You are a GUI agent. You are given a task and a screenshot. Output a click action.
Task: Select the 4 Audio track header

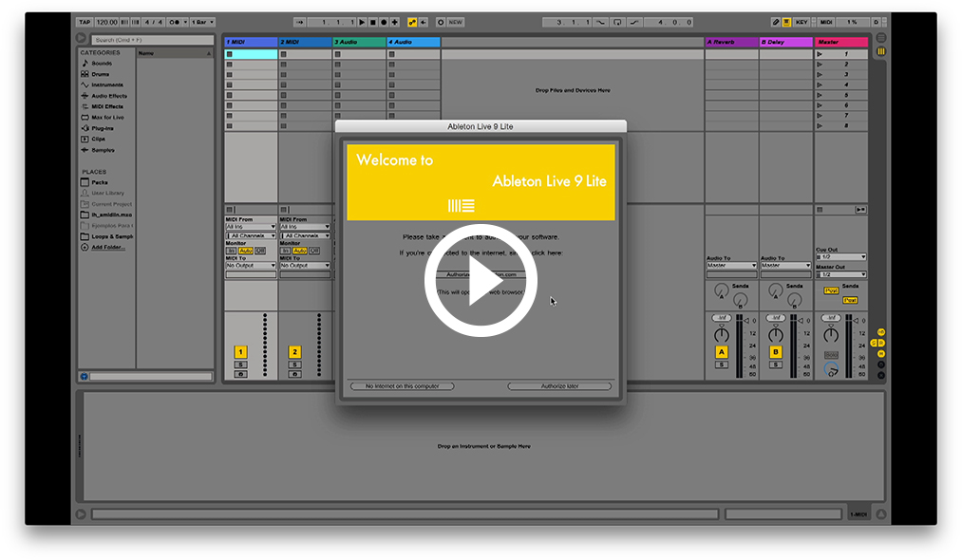click(413, 43)
